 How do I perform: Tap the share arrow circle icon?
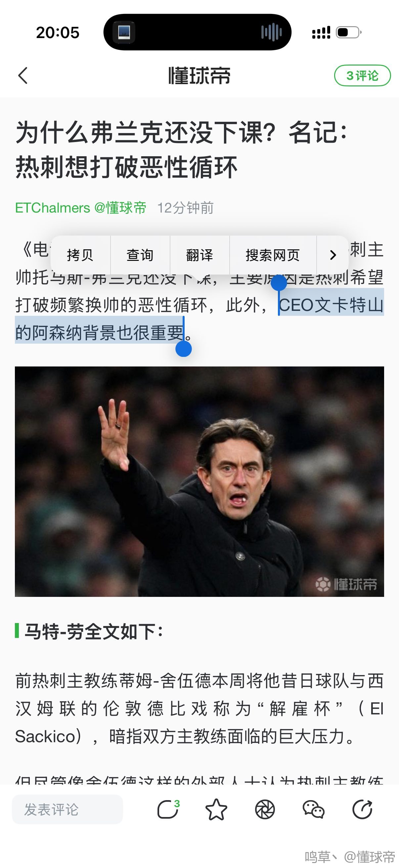coord(362,809)
